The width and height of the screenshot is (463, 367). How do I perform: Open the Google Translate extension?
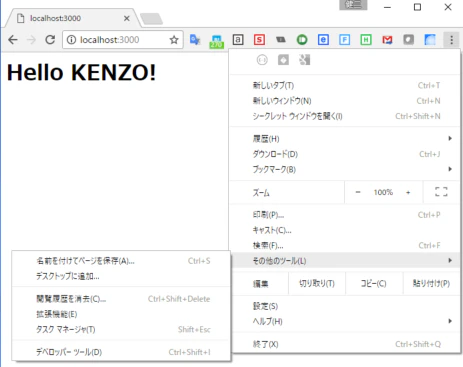195,40
